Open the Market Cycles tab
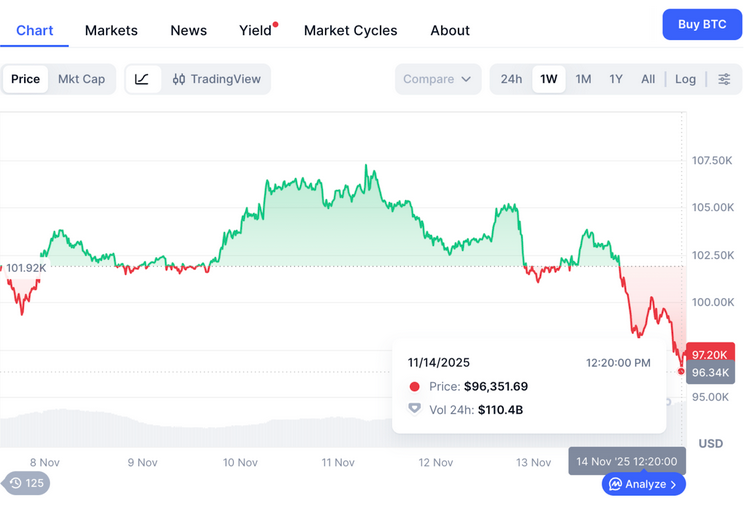Viewport: 745px width, 514px height. pos(350,30)
